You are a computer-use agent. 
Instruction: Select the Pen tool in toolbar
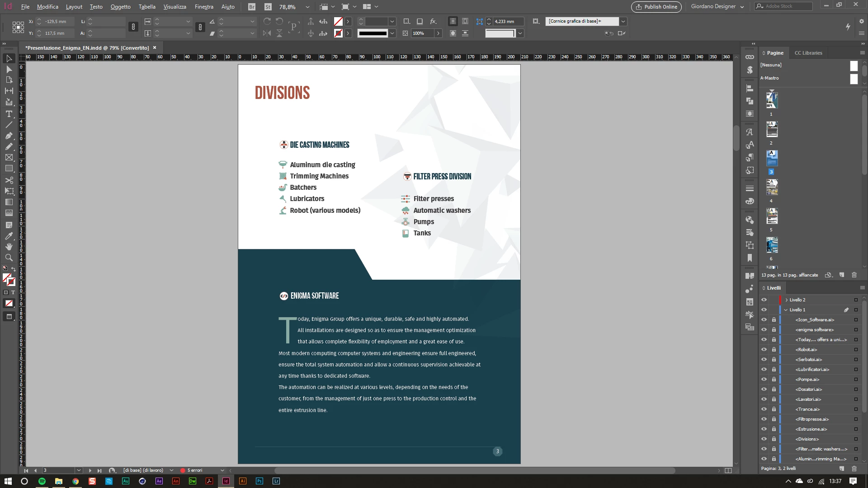[x=9, y=136]
